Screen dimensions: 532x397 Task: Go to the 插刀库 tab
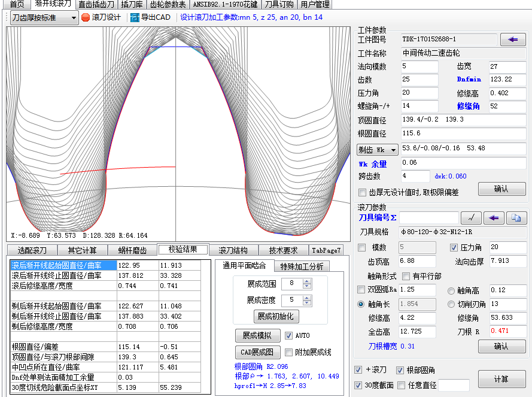coord(132,4)
